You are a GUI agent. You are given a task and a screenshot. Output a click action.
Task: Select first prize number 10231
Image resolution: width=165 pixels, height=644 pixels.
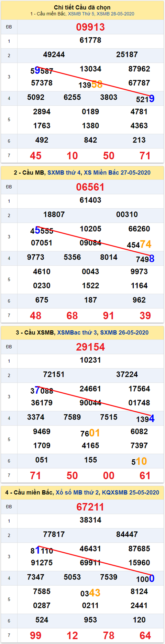(x=90, y=360)
